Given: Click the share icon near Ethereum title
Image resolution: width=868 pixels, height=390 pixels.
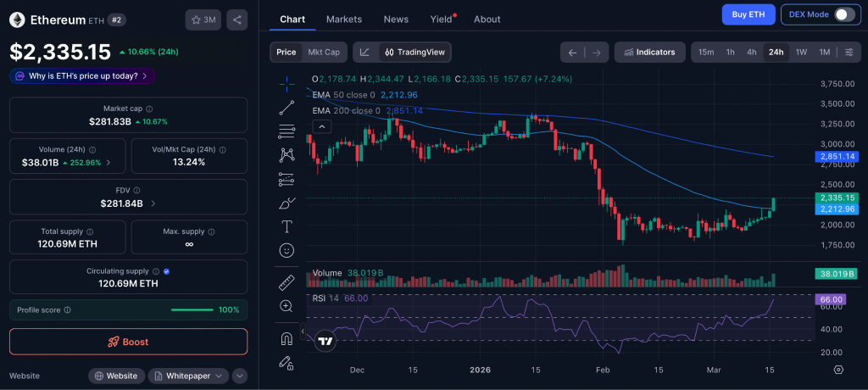Looking at the screenshot, I should [x=236, y=19].
